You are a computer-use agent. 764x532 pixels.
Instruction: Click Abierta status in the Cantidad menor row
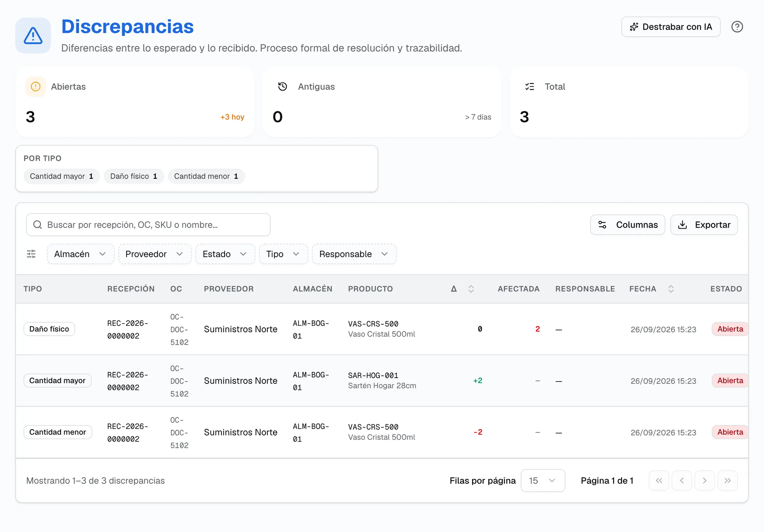(730, 432)
